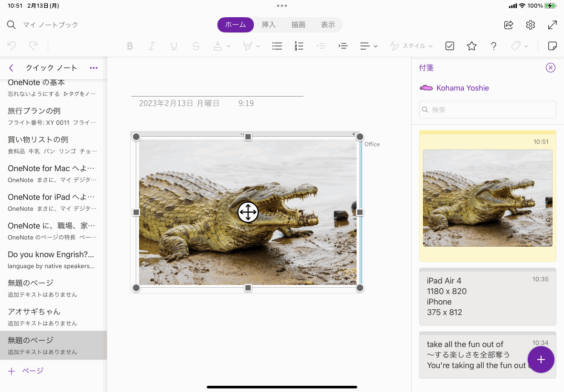Click the top-left image resize handle
Viewport: 564px width, 392px height.
(x=136, y=137)
